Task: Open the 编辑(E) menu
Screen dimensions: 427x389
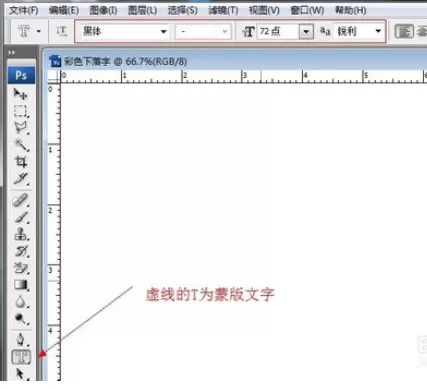Action: click(x=64, y=10)
